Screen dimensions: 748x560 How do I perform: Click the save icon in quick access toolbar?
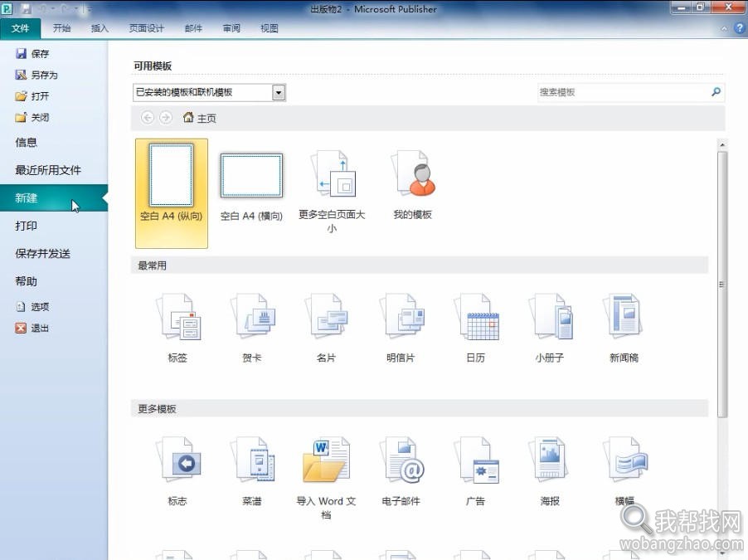point(26,8)
